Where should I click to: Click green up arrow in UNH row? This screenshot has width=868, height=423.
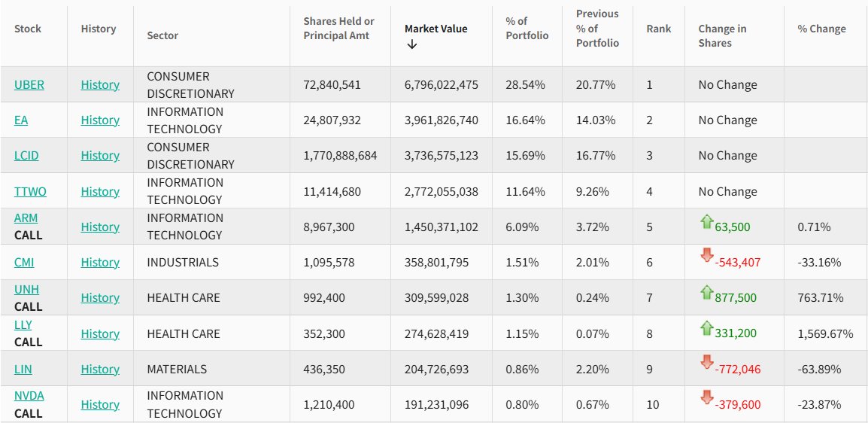(706, 292)
